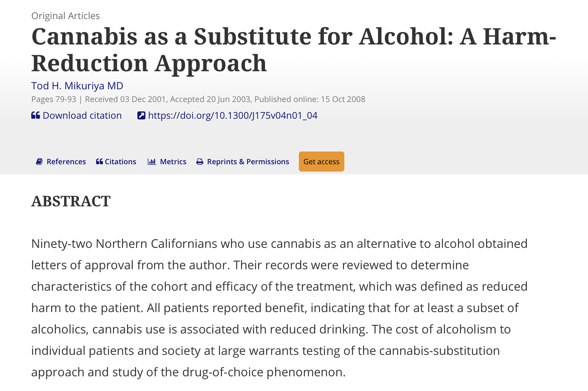
Task: Click the bar chart icon beside Metrics
Action: click(x=152, y=162)
